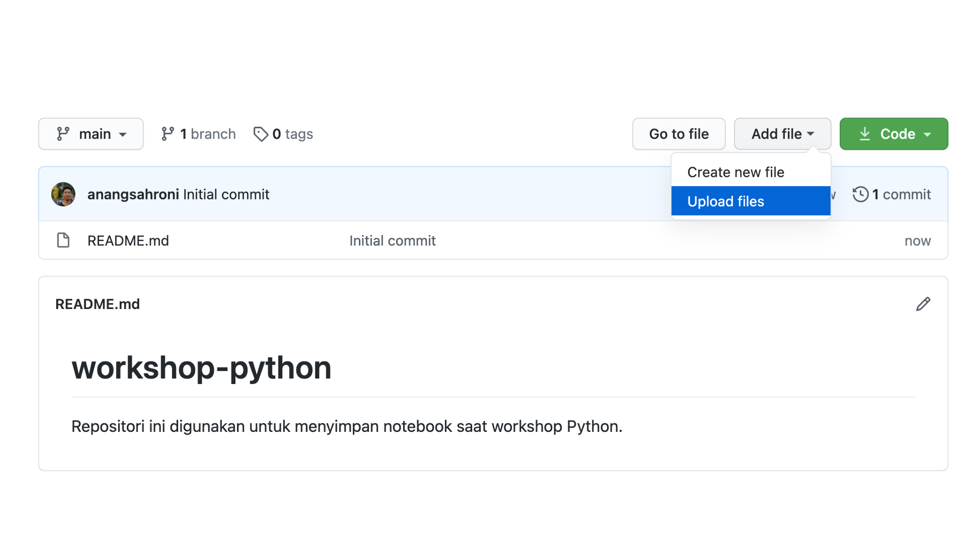Click the anangsahroni username link
This screenshot has width=980, height=557.
133,194
